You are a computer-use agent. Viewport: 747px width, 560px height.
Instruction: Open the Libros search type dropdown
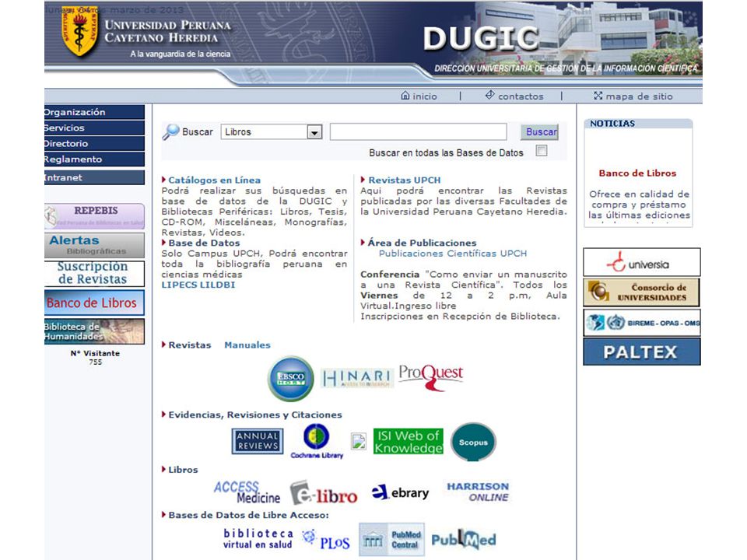click(x=272, y=132)
